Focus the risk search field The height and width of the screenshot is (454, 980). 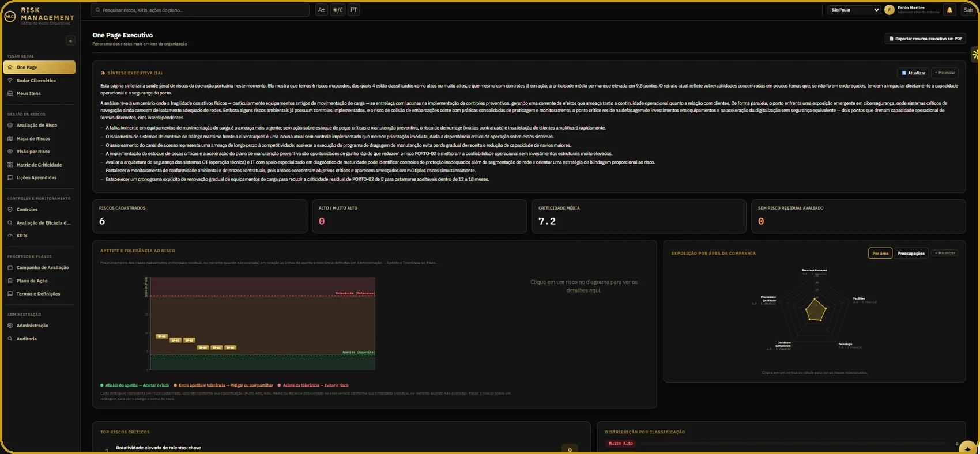click(x=200, y=10)
